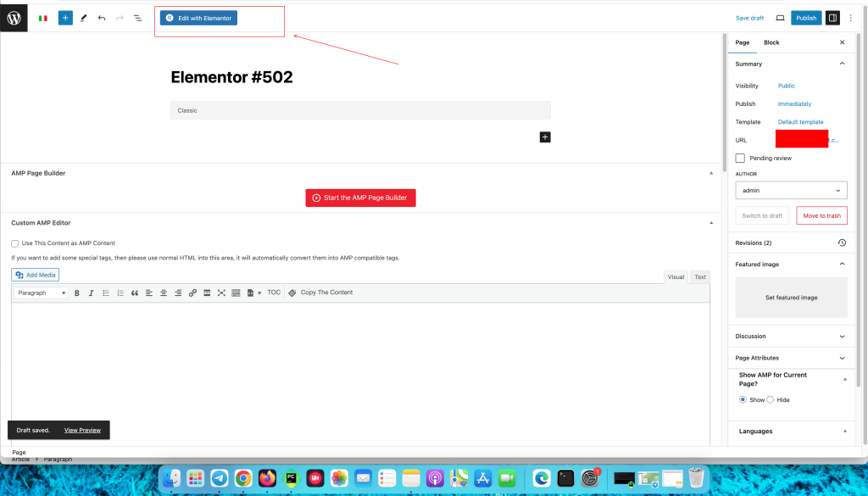Change template via Default template link
This screenshot has width=868, height=496.
pyautogui.click(x=800, y=122)
